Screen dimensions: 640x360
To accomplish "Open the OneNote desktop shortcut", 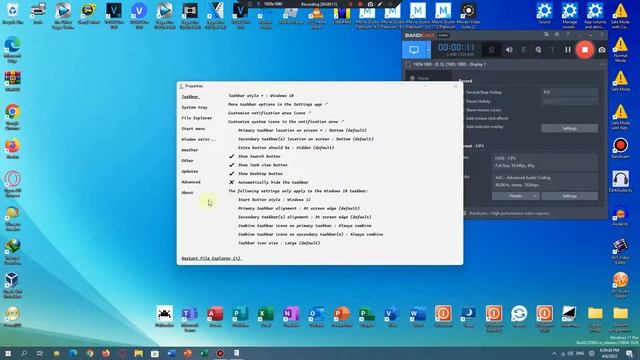I will [x=291, y=317].
